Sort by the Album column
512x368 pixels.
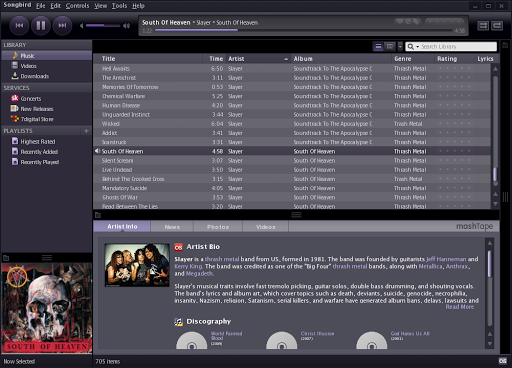341,59
